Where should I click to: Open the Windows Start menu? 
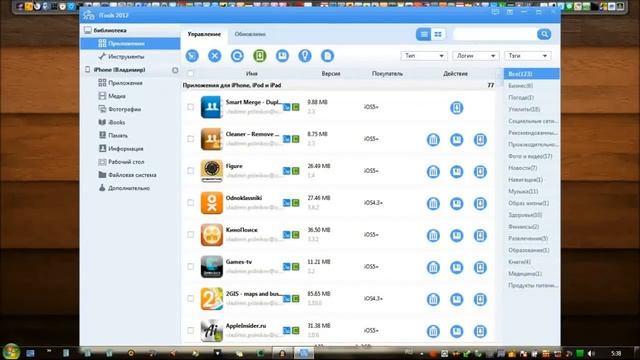(x=11, y=351)
